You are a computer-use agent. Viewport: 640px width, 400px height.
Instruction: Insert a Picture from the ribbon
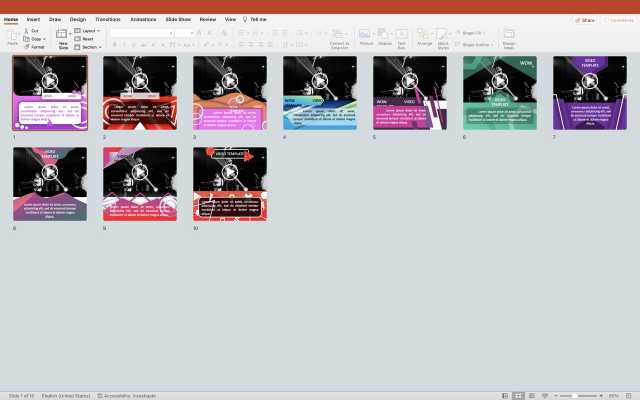point(366,35)
